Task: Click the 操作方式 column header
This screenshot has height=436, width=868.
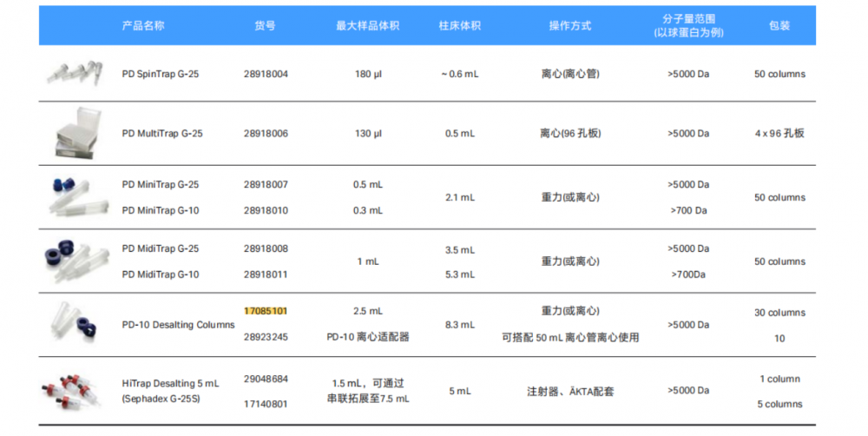Action: [x=570, y=26]
